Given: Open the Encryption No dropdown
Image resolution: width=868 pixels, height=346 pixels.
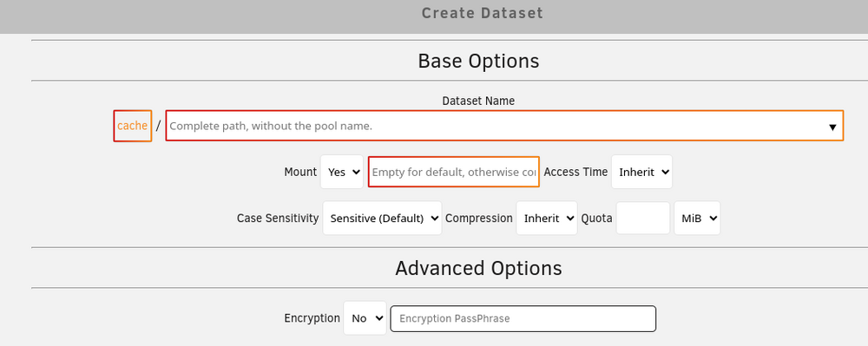Looking at the screenshot, I should tap(365, 317).
